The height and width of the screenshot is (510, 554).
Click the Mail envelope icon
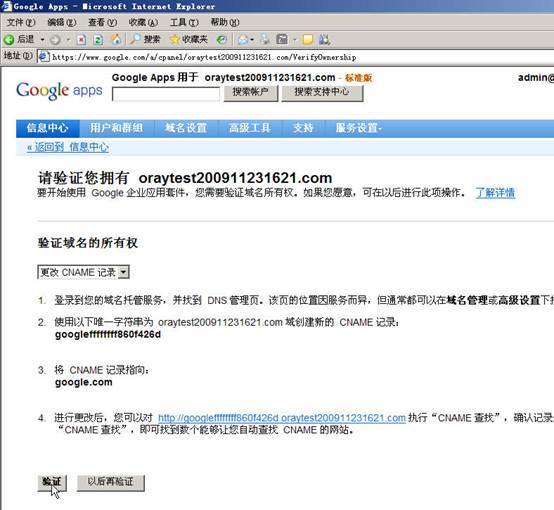243,40
